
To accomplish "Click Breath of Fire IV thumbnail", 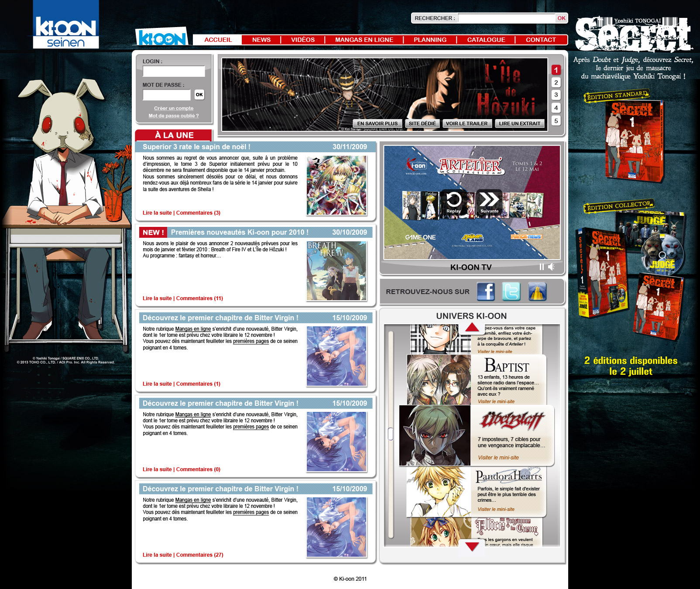I will click(x=336, y=271).
